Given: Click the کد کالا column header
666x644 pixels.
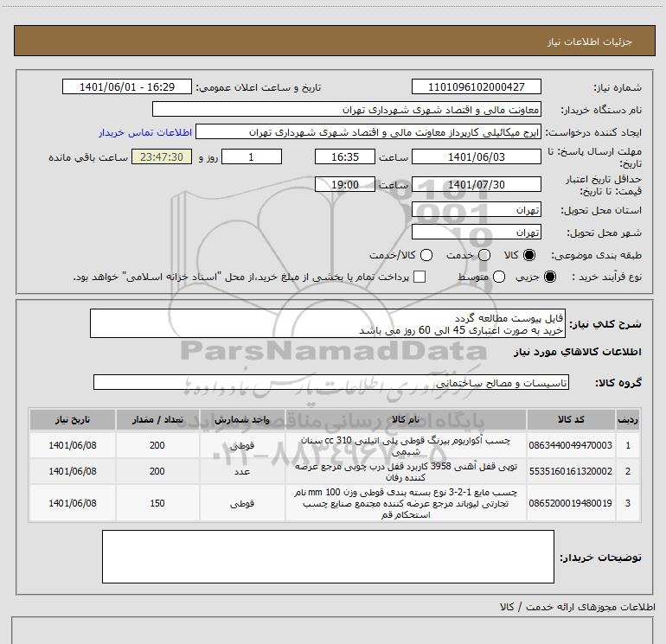Looking at the screenshot, I should pyautogui.click(x=571, y=419).
